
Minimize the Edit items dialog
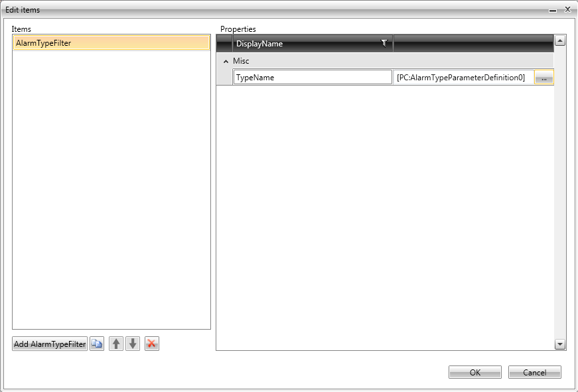click(x=552, y=10)
